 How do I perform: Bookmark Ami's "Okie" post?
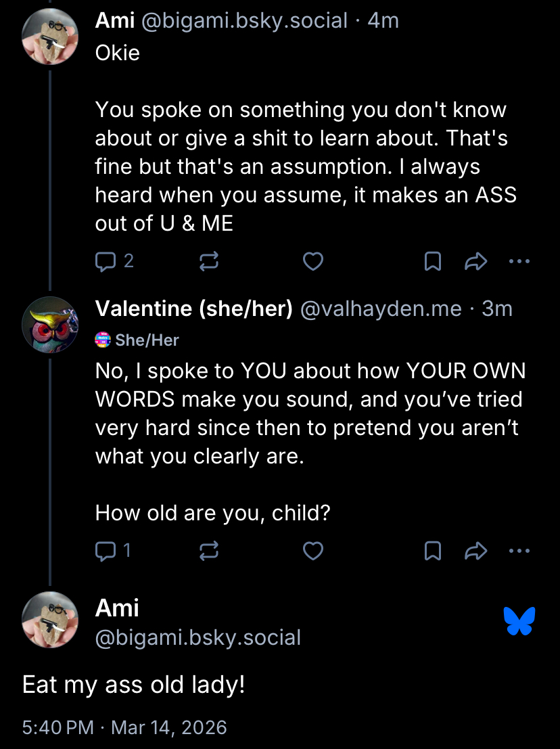[433, 261]
